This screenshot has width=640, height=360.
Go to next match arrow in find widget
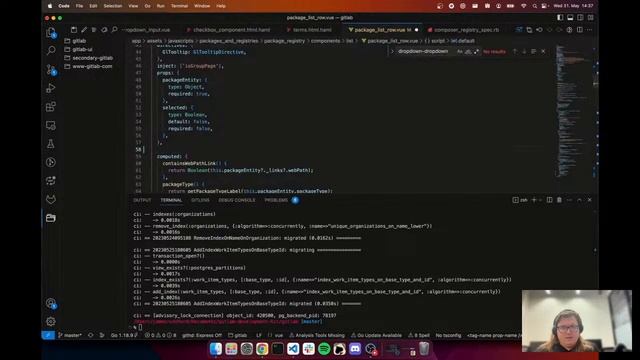click(524, 51)
